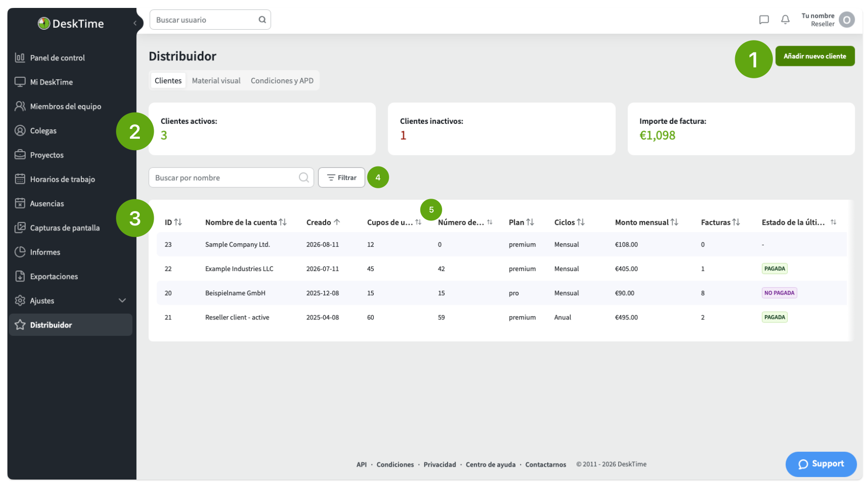The image size is (868, 486).
Task: Switch to Material visual tab
Action: pyautogui.click(x=216, y=80)
